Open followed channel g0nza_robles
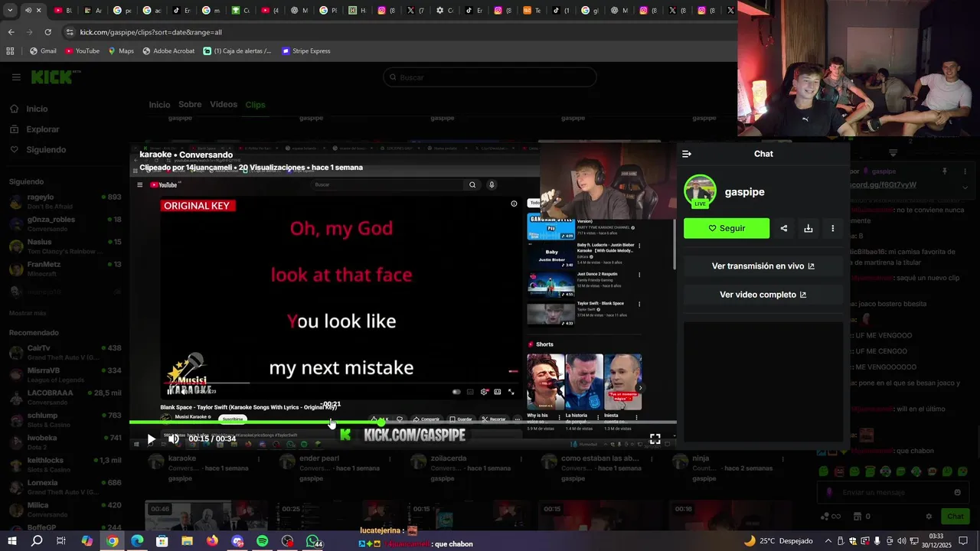Image resolution: width=980 pixels, height=551 pixels. 65,223
